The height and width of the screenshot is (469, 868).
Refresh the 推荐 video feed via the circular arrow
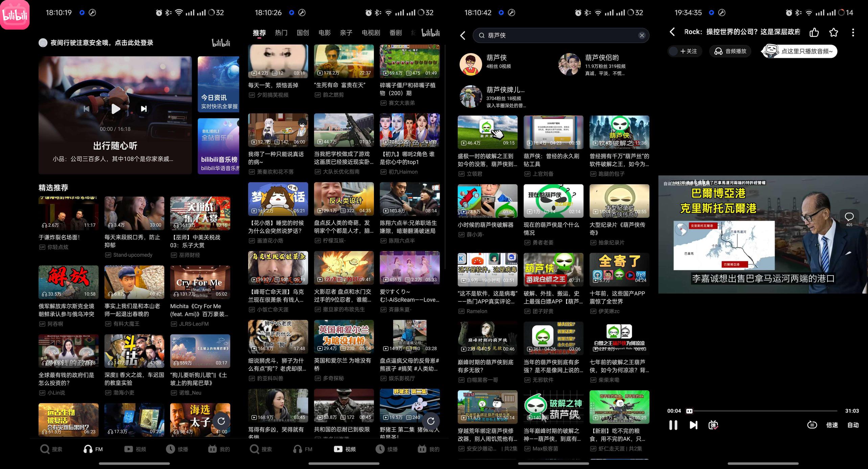pyautogui.click(x=431, y=421)
